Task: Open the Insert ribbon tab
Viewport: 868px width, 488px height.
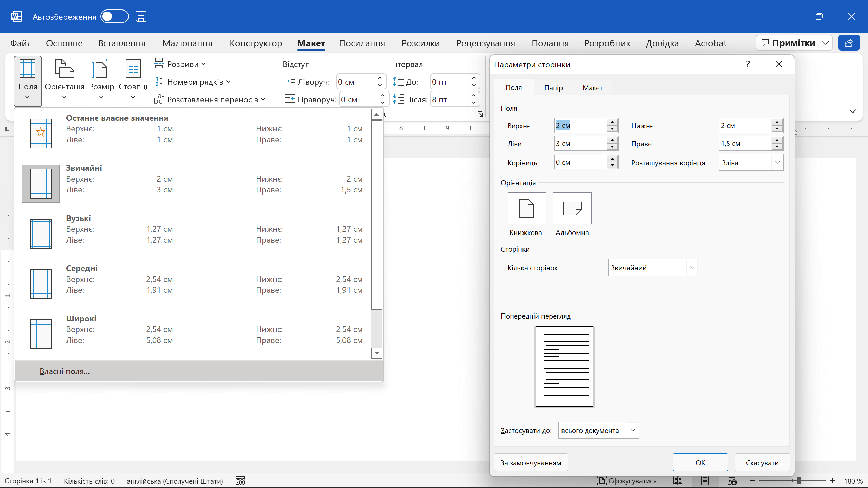Action: pos(122,43)
